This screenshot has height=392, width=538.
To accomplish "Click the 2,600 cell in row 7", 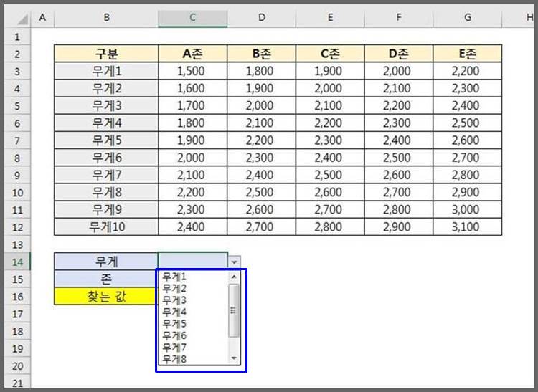I will 467,140.
